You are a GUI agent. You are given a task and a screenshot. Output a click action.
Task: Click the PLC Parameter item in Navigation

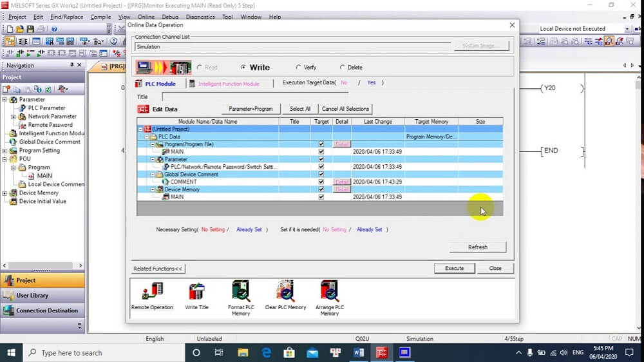click(46, 108)
